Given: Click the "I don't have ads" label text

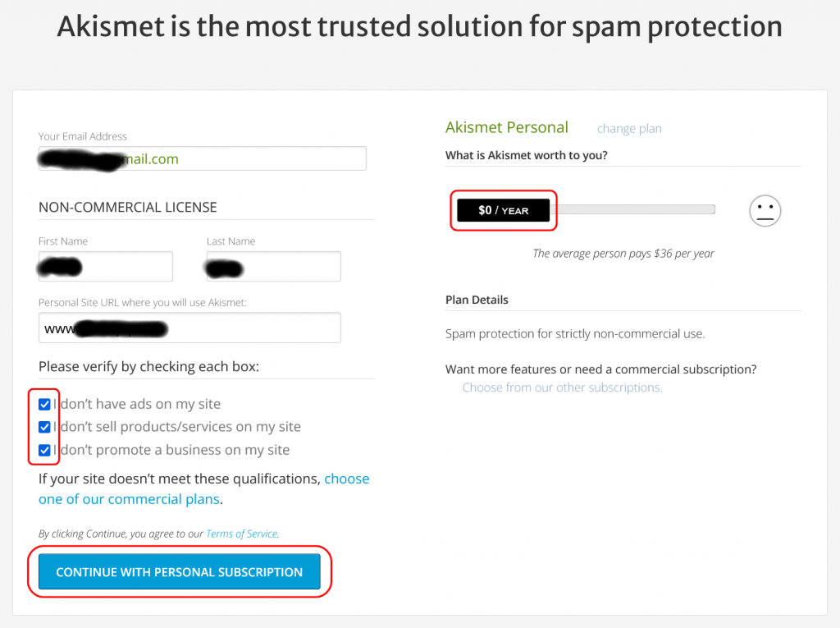Looking at the screenshot, I should coord(137,404).
